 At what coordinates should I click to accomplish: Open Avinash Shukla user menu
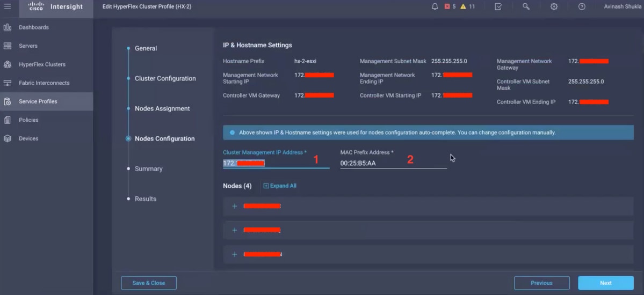click(x=623, y=6)
